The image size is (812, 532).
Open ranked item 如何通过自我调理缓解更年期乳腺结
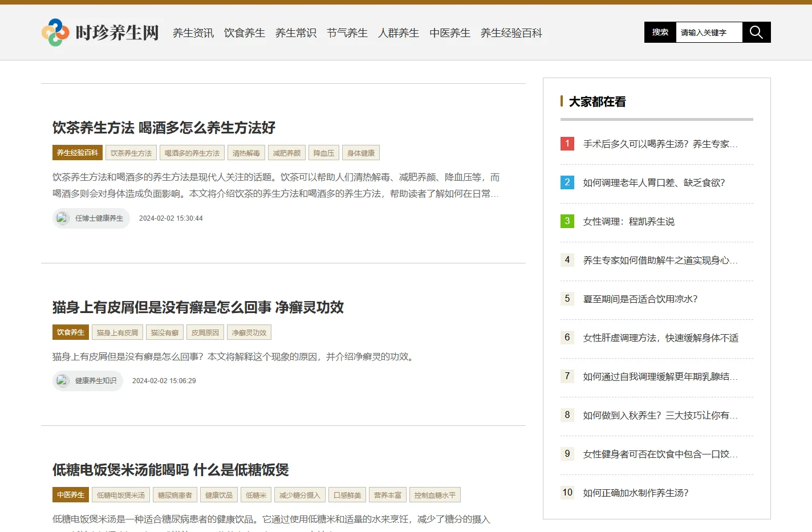pyautogui.click(x=660, y=377)
